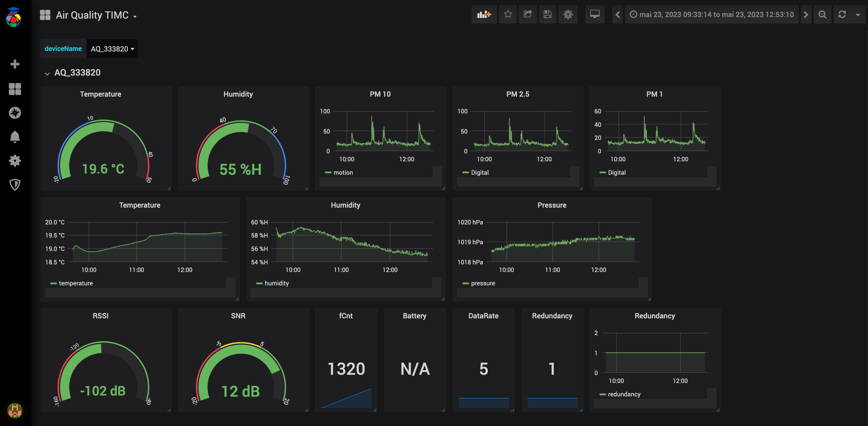Open the Humidity gauge panel title menu
868x426 pixels.
(x=238, y=94)
